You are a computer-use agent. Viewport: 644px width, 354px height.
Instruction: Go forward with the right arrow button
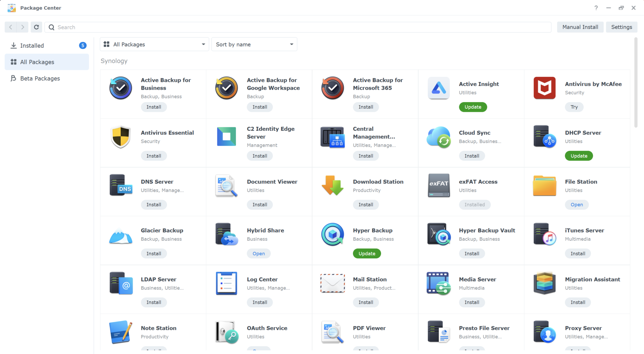point(22,27)
